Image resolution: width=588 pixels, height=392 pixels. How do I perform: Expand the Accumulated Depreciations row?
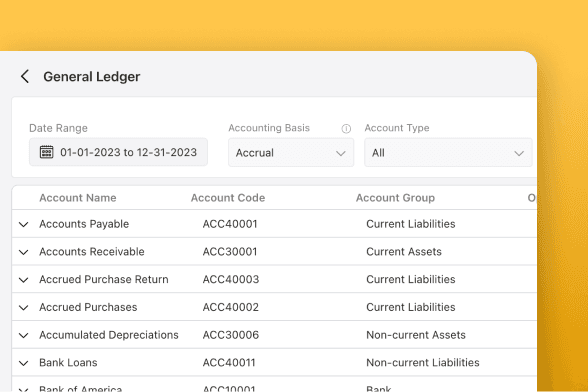click(x=24, y=335)
